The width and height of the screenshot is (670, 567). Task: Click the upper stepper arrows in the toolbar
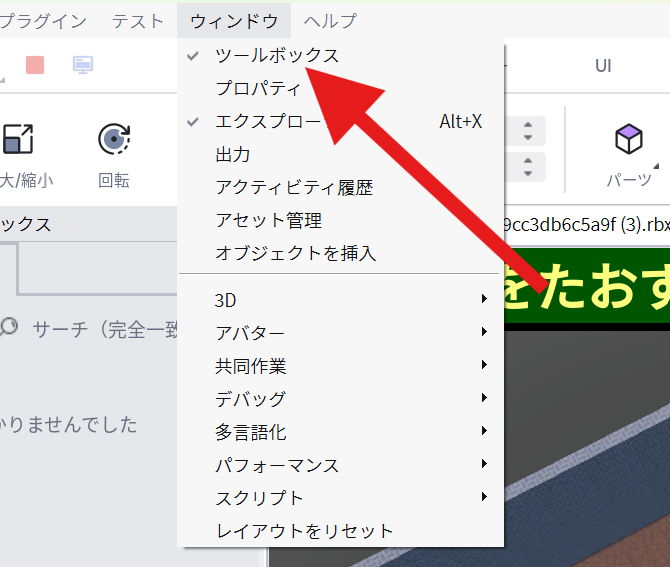coord(527,131)
